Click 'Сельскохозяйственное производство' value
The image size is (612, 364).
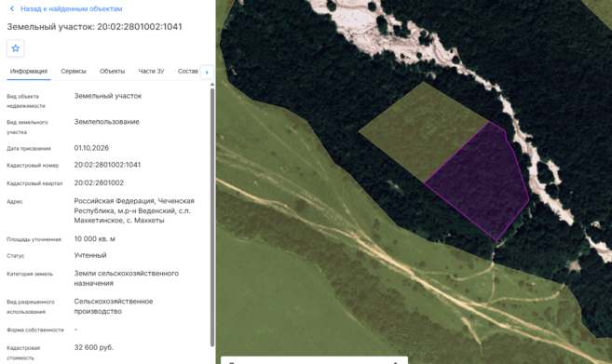click(114, 306)
